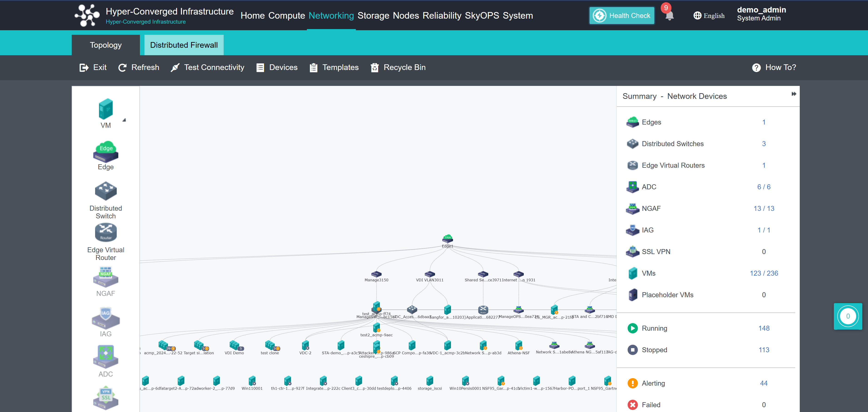Click the ADC device icon in sidebar
The height and width of the screenshot is (412, 868).
106,357
